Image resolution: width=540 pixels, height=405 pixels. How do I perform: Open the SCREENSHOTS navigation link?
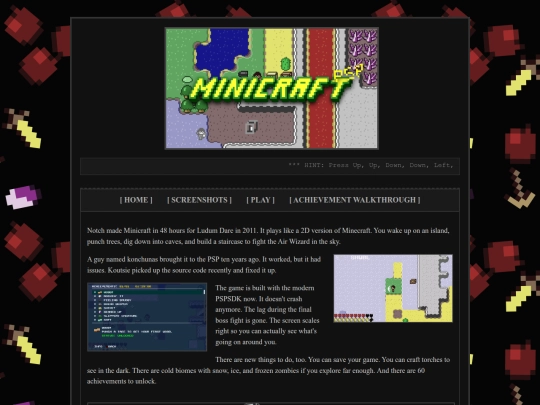(199, 200)
